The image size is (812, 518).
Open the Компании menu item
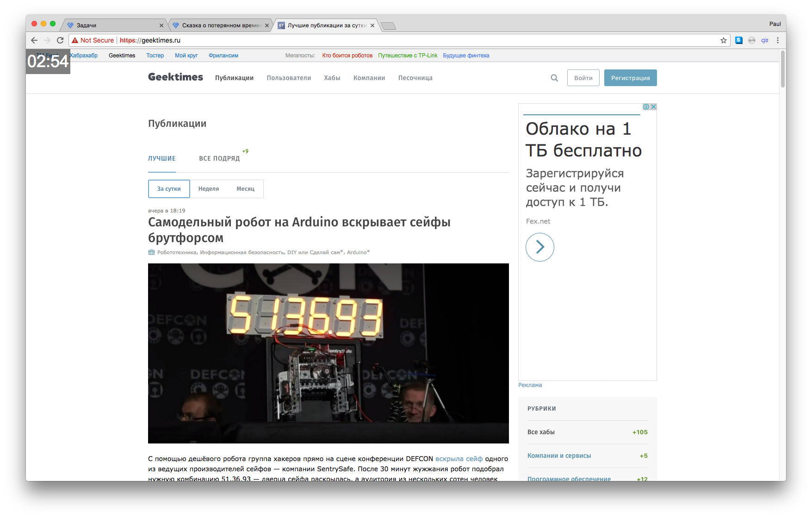pos(369,78)
